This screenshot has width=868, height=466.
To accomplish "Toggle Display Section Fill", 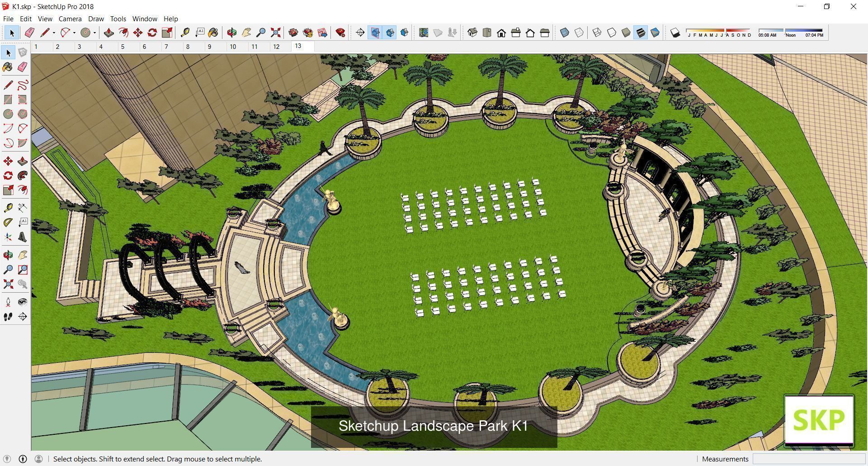I will (x=404, y=33).
